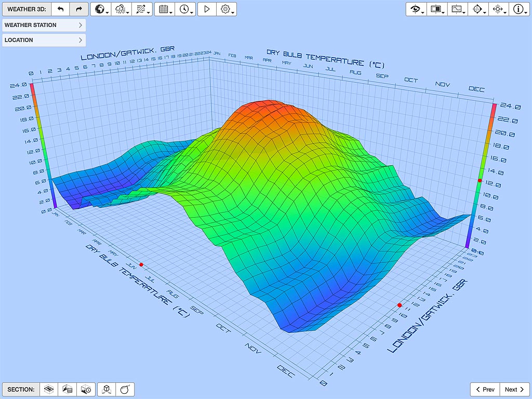
Task: Click the "NOV" label on the back wall
Action: pos(443,84)
